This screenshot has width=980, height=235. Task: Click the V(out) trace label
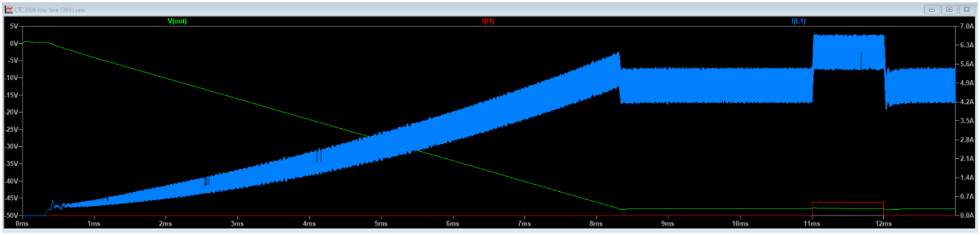177,21
